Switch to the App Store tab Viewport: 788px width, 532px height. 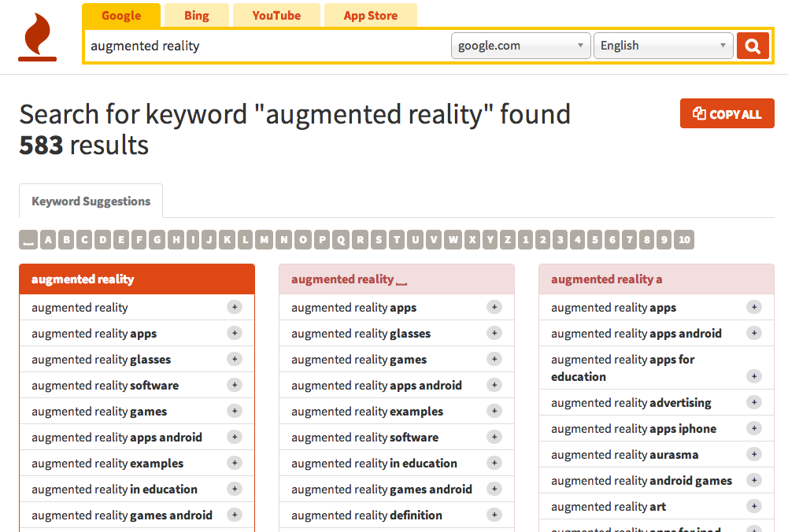pos(370,15)
